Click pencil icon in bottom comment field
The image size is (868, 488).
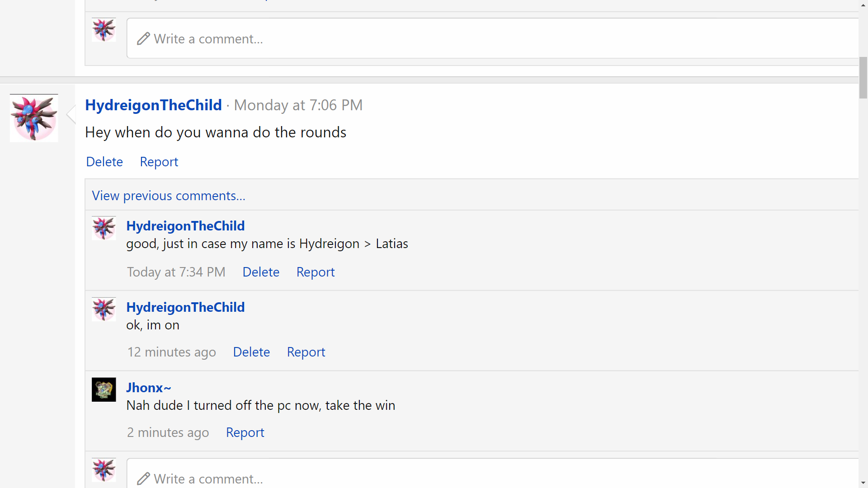pos(143,479)
